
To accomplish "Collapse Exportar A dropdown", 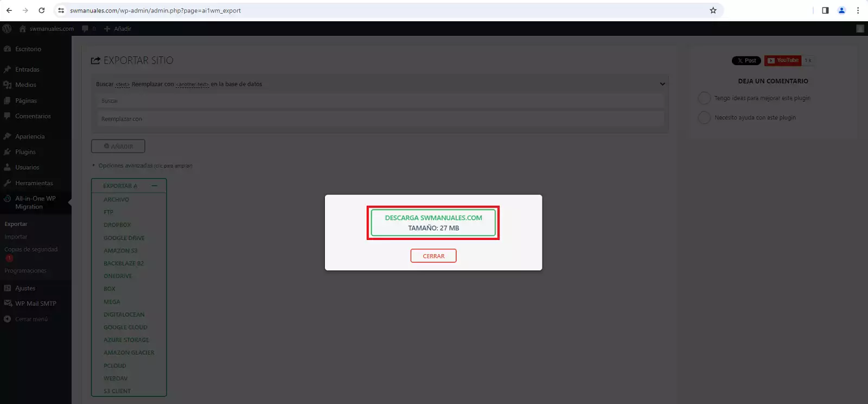I will pyautogui.click(x=155, y=186).
